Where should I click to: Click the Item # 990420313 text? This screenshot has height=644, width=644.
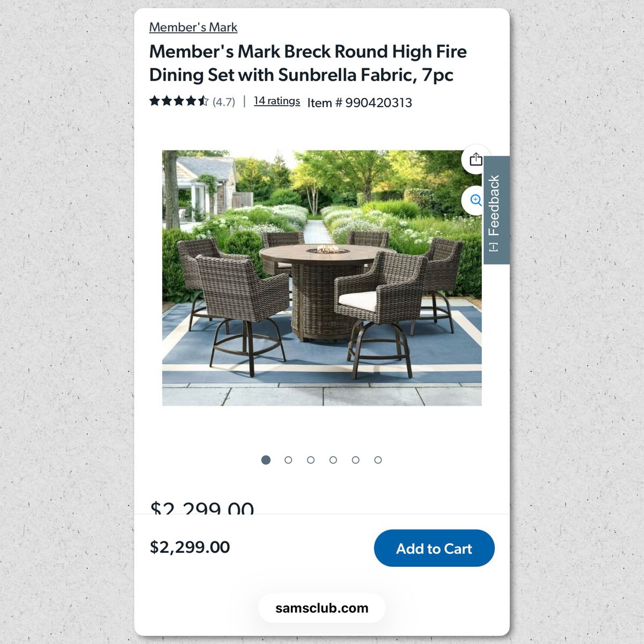click(x=360, y=103)
